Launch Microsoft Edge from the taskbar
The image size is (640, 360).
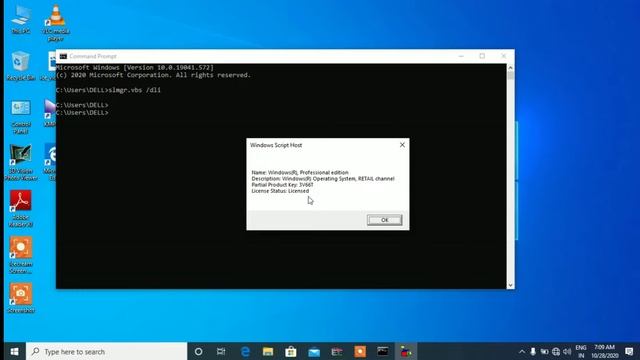(x=245, y=351)
